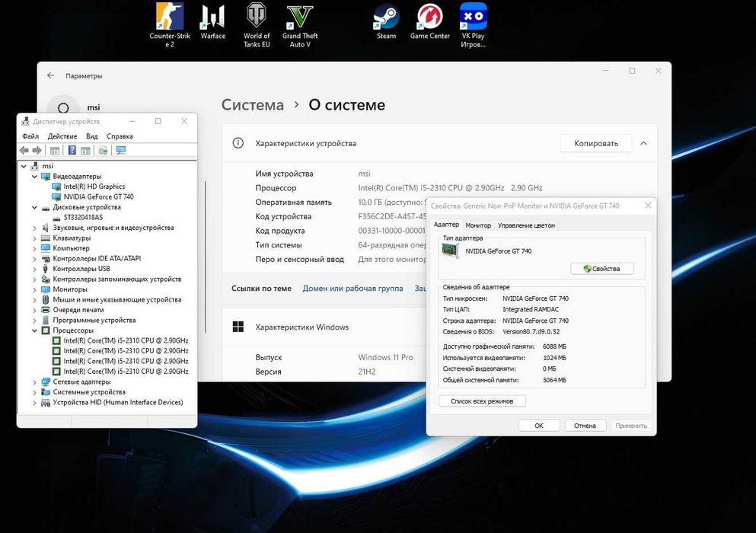Collapse Характеристики устройства section chevron
This screenshot has width=756, height=533.
pyautogui.click(x=643, y=143)
